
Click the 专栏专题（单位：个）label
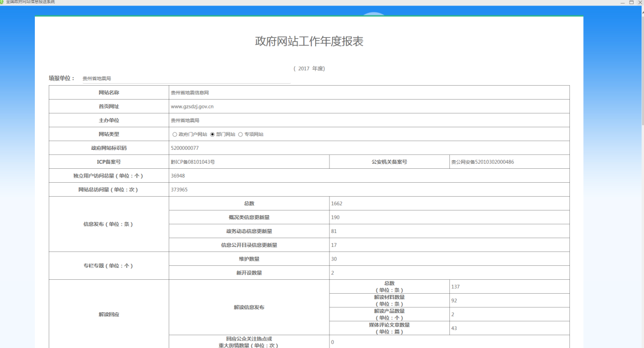108,266
